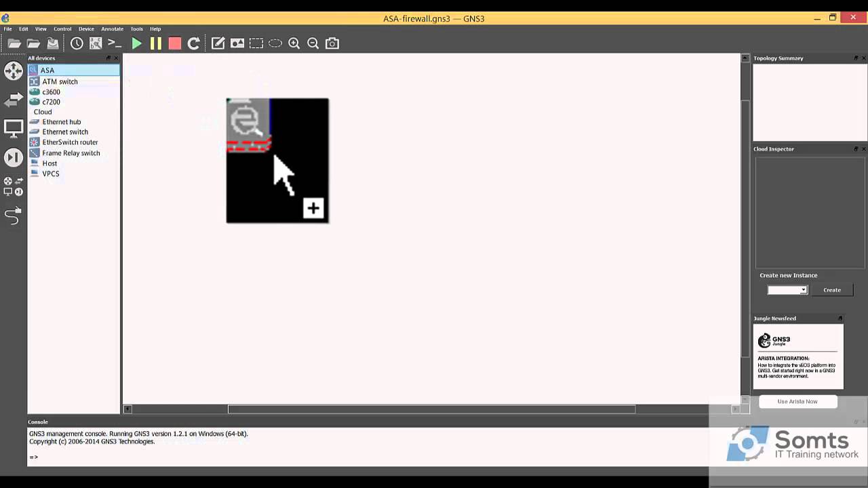Close the All devices panel

pos(116,58)
